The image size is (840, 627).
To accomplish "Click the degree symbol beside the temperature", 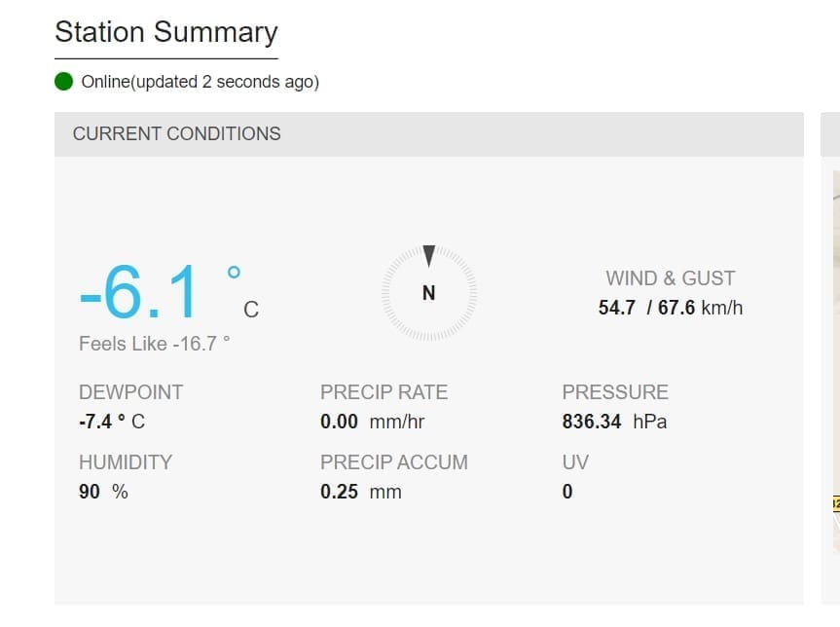I will pyautogui.click(x=235, y=273).
